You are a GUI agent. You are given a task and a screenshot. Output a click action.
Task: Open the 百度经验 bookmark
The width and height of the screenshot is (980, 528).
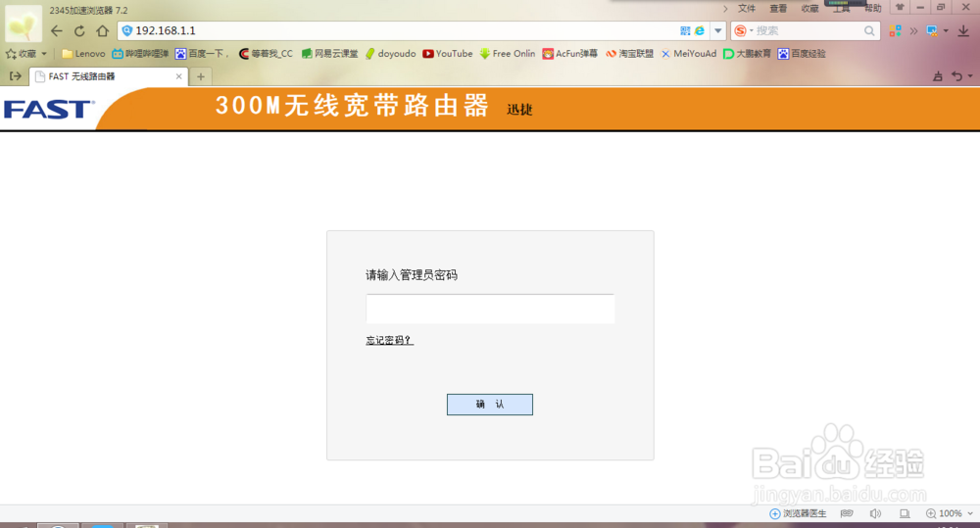(802, 54)
